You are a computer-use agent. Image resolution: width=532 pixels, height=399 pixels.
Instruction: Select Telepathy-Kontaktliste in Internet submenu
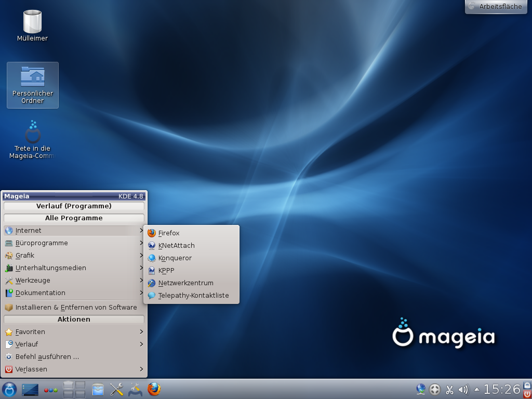pos(191,296)
